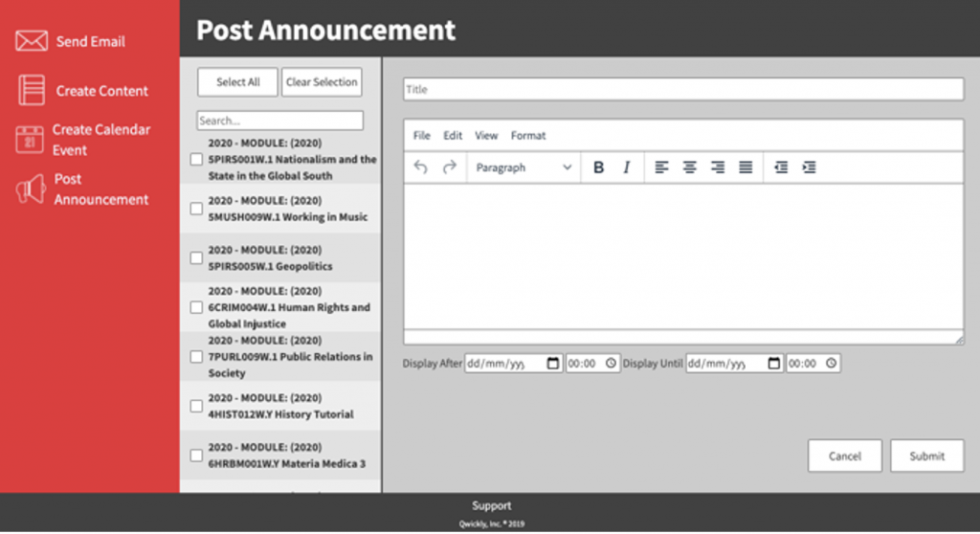This screenshot has height=534, width=980.
Task: Check History Tutorial module checkbox
Action: [x=196, y=406]
